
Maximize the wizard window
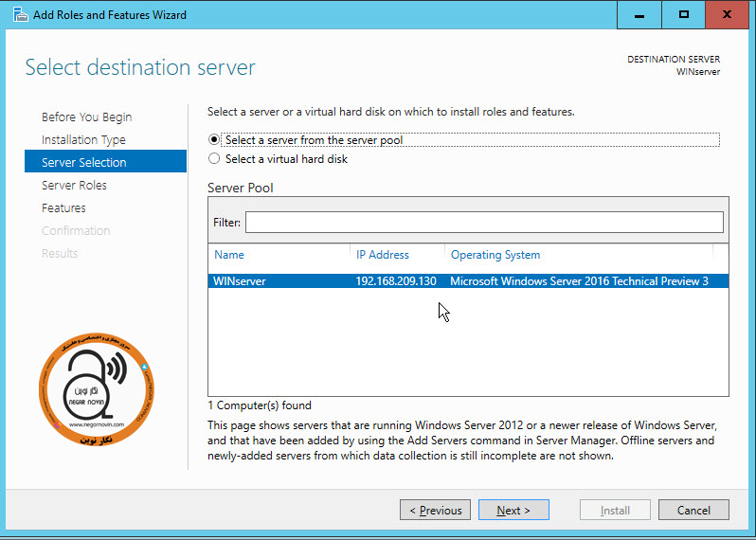683,15
